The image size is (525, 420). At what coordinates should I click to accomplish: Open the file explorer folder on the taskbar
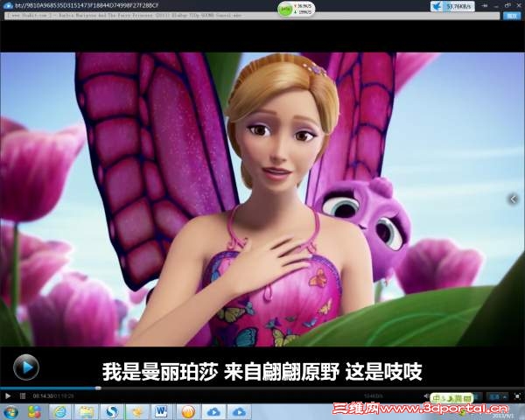86,411
